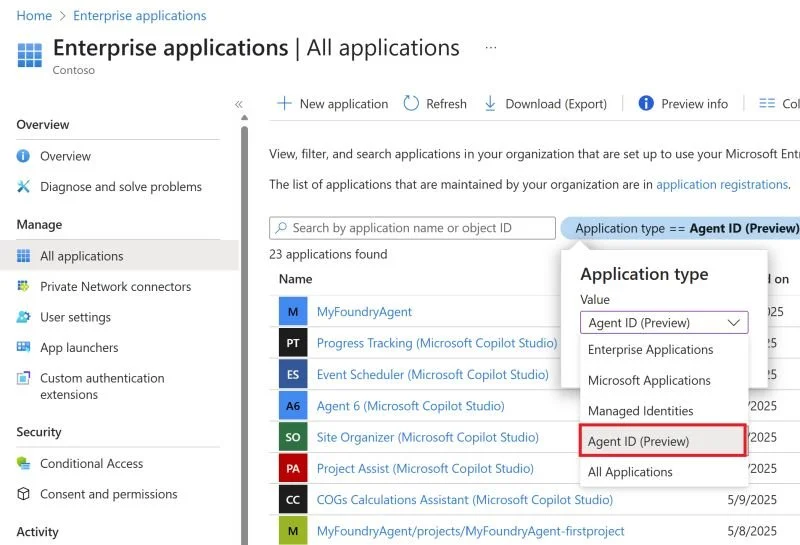Click the plus icon for New application
The height and width of the screenshot is (545, 800).
point(284,104)
